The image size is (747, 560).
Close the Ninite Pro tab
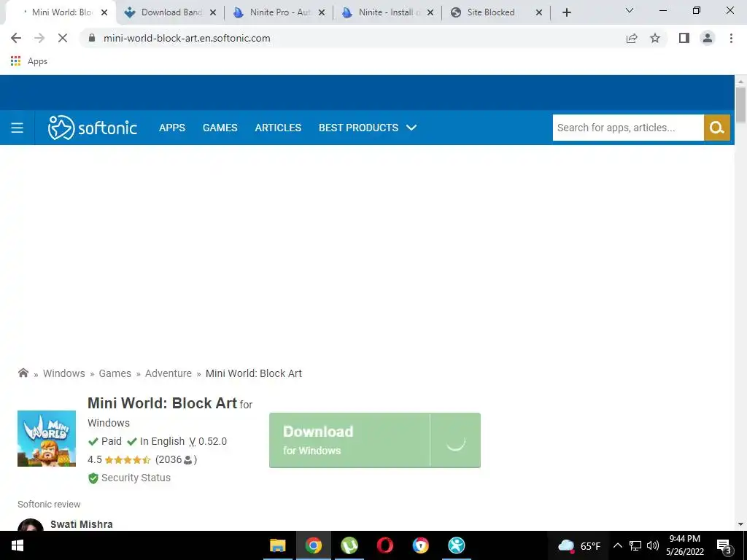(322, 12)
